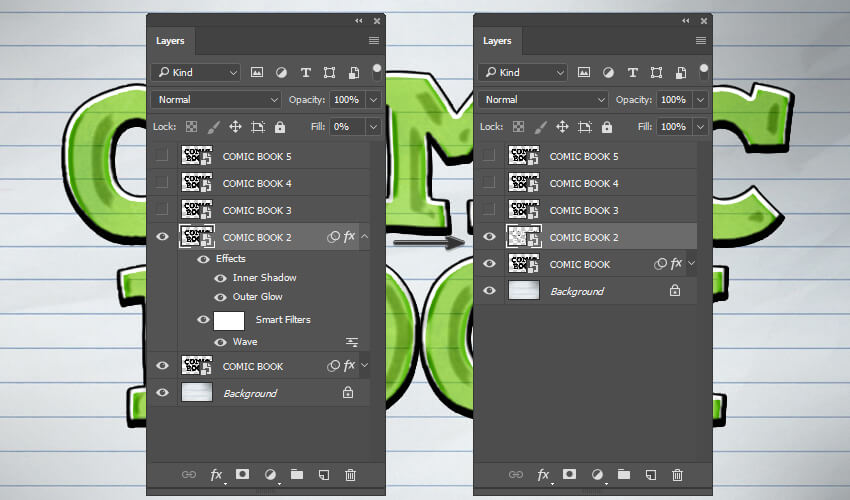
Task: Expand COMIC BOOK effects in right panel
Action: 692,264
